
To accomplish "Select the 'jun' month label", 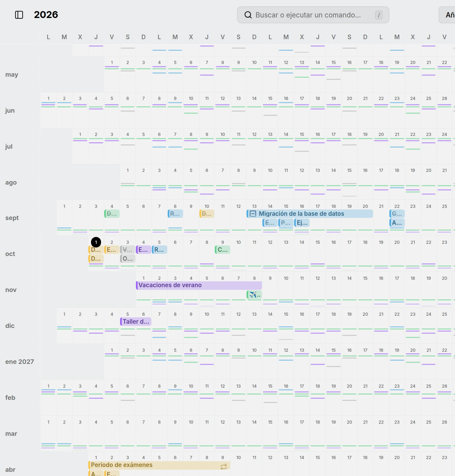I will tap(10, 111).
